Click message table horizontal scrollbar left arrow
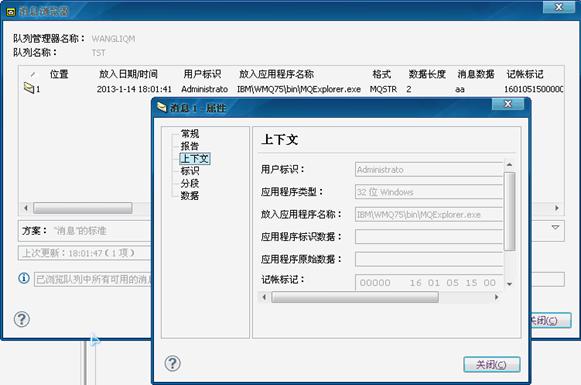This screenshot has width=581, height=385. pyautogui.click(x=26, y=208)
